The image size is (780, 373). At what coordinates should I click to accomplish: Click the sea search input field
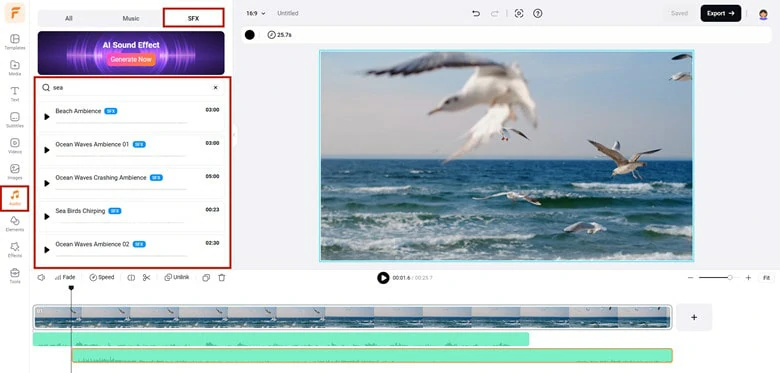click(131, 88)
